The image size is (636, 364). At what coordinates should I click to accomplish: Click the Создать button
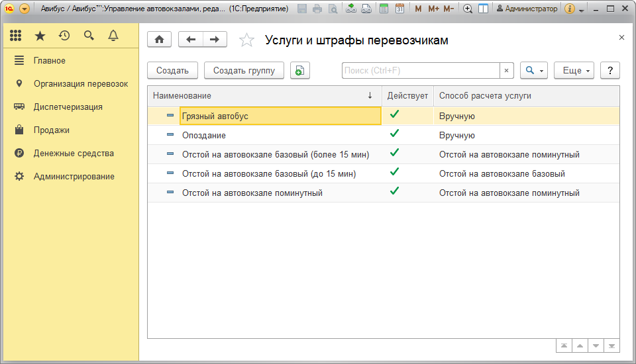tap(172, 71)
